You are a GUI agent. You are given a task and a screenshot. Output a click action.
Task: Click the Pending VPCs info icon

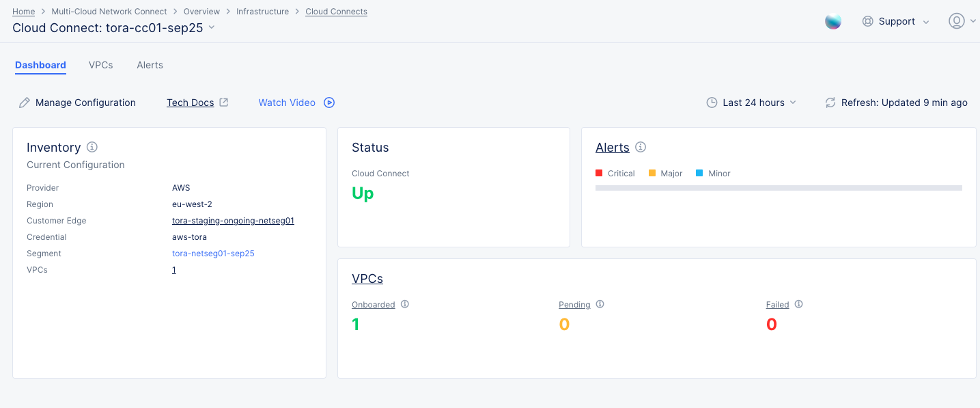coord(600,304)
